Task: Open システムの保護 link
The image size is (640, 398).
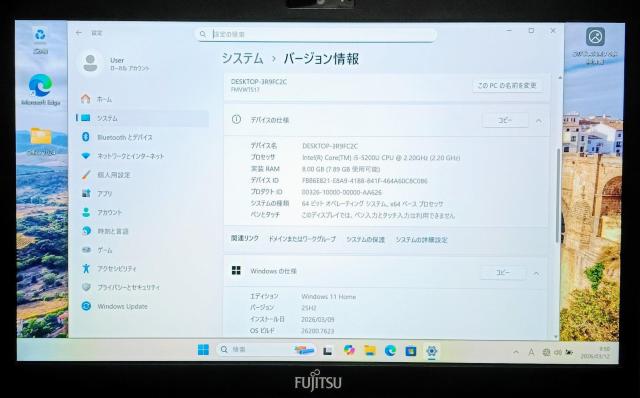Action: [x=365, y=240]
